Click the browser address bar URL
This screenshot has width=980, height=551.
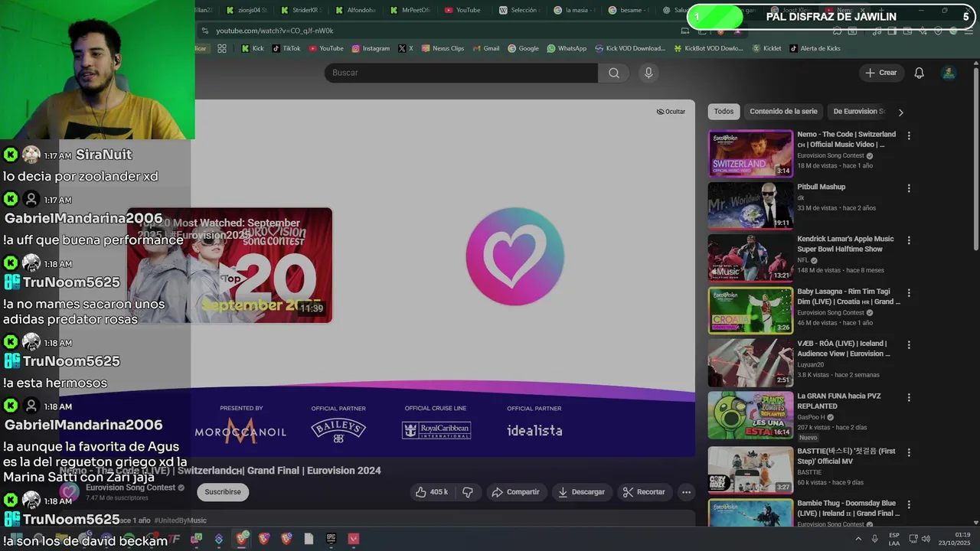275,31
